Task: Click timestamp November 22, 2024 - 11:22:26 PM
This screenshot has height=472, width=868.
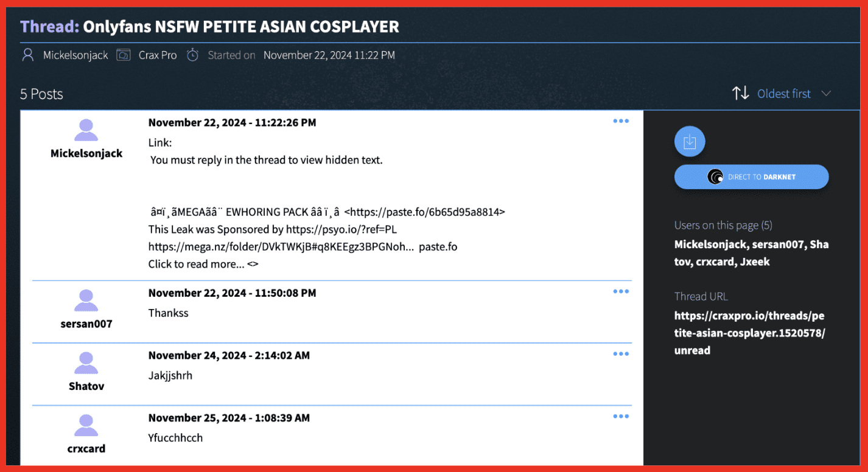Action: 233,122
